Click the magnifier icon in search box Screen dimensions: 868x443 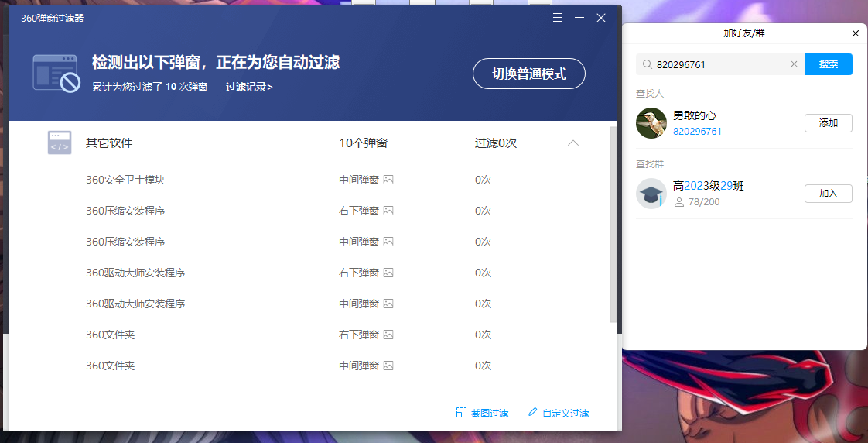(x=647, y=64)
